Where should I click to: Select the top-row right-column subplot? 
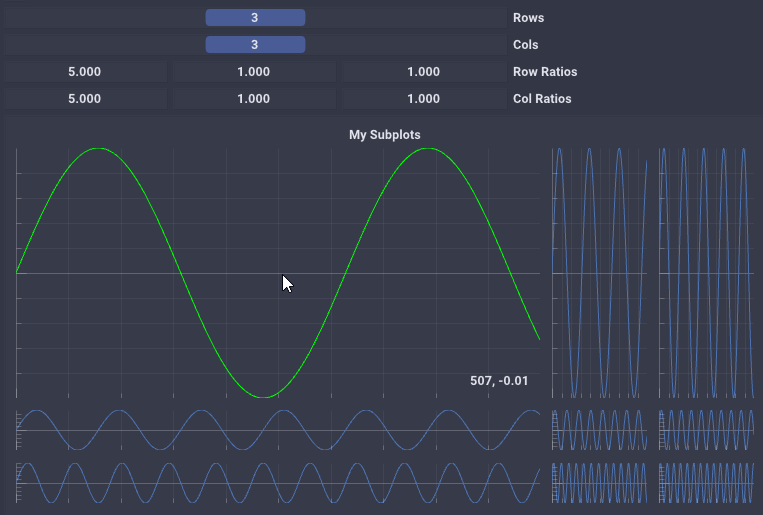pos(706,272)
